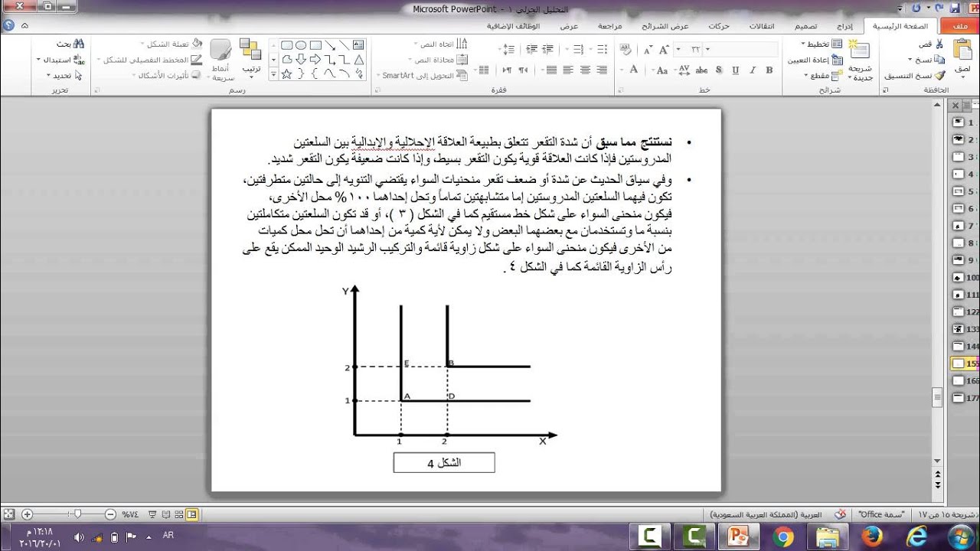Open the character spacing AV icon
Screen dimensions: 980x551
click(x=684, y=70)
